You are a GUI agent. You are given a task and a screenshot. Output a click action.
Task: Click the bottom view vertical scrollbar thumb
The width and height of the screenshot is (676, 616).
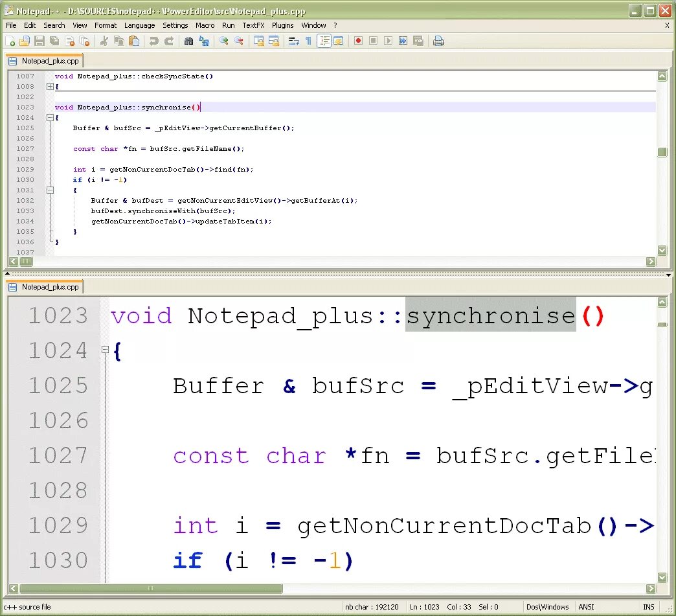click(662, 325)
